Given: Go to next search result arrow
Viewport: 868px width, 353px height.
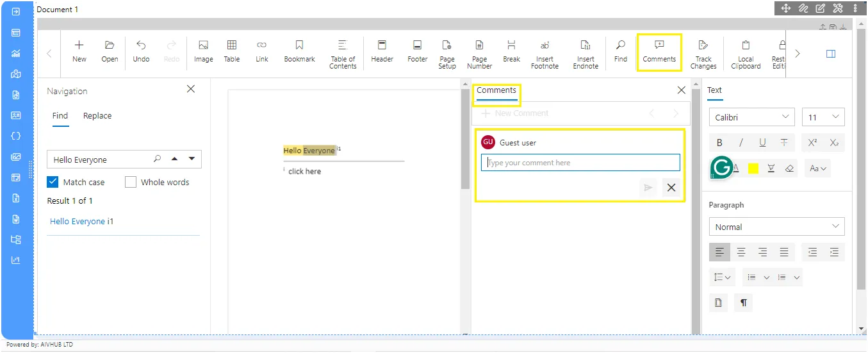Looking at the screenshot, I should tap(192, 159).
